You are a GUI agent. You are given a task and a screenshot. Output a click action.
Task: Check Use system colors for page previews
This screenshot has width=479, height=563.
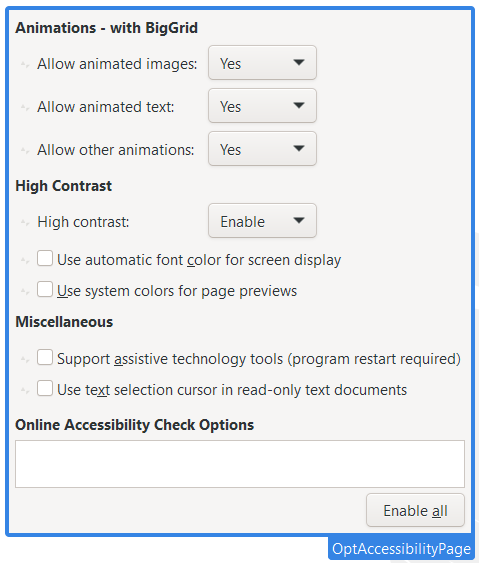pyautogui.click(x=45, y=289)
